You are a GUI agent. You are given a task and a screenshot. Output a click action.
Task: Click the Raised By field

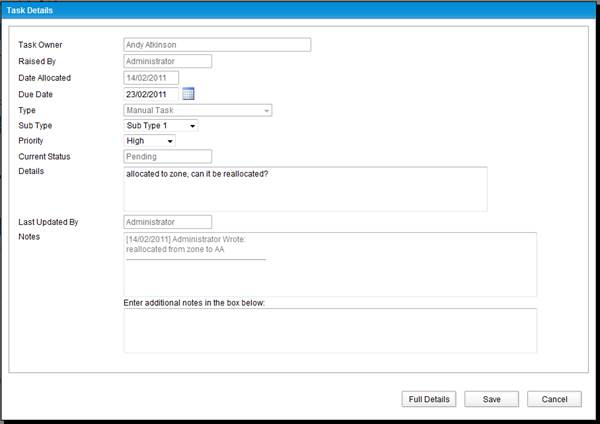(x=168, y=61)
